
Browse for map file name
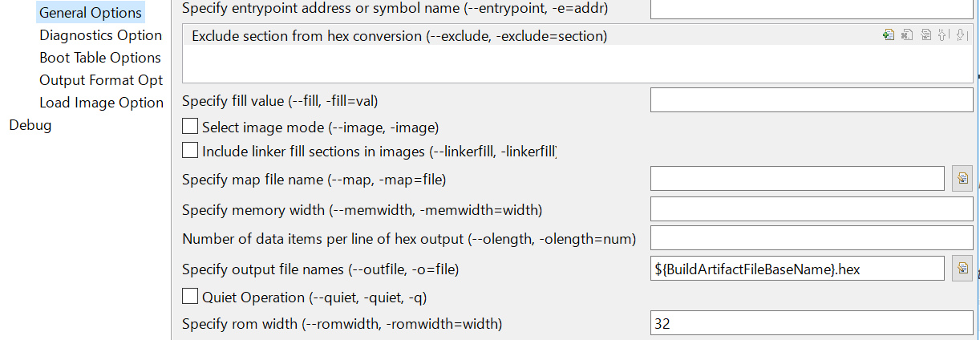[962, 179]
